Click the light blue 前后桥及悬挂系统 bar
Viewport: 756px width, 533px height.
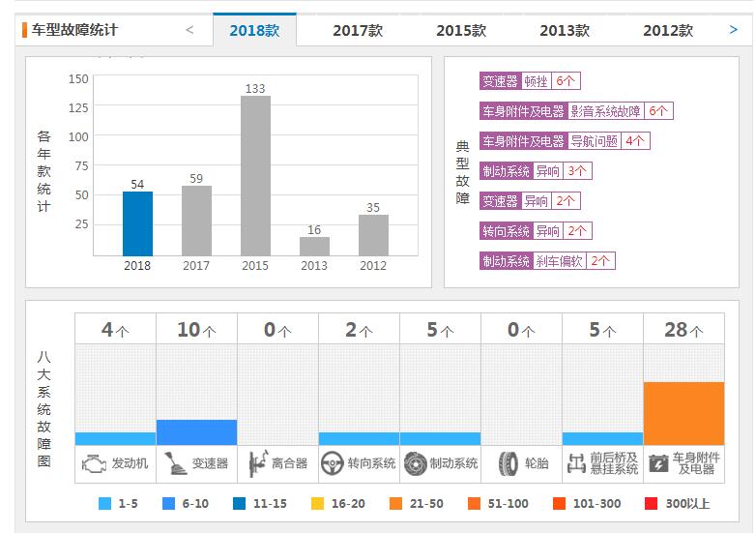point(602,438)
